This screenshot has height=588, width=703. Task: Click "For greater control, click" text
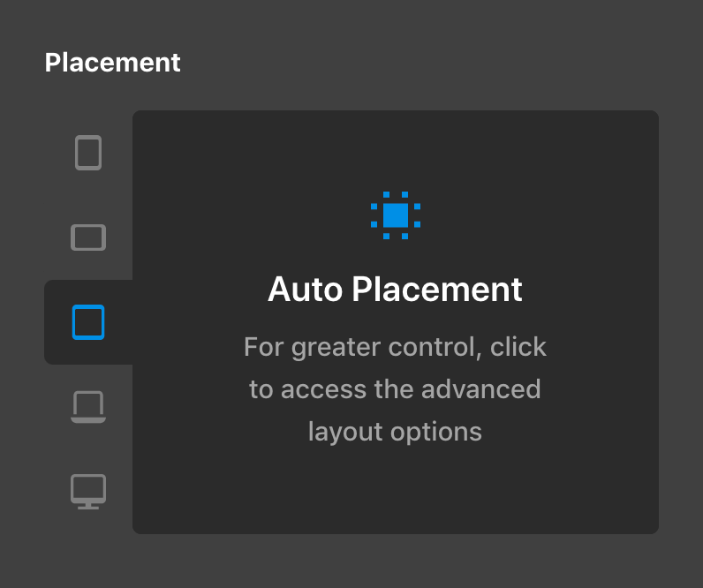pyautogui.click(x=395, y=347)
